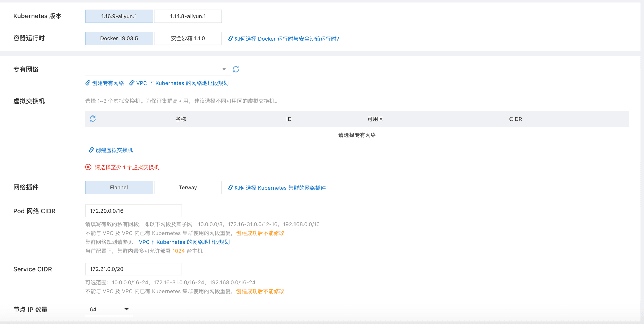Refresh the 专有网络 VPC list
Image resolution: width=644 pixels, height=324 pixels.
[x=236, y=69]
